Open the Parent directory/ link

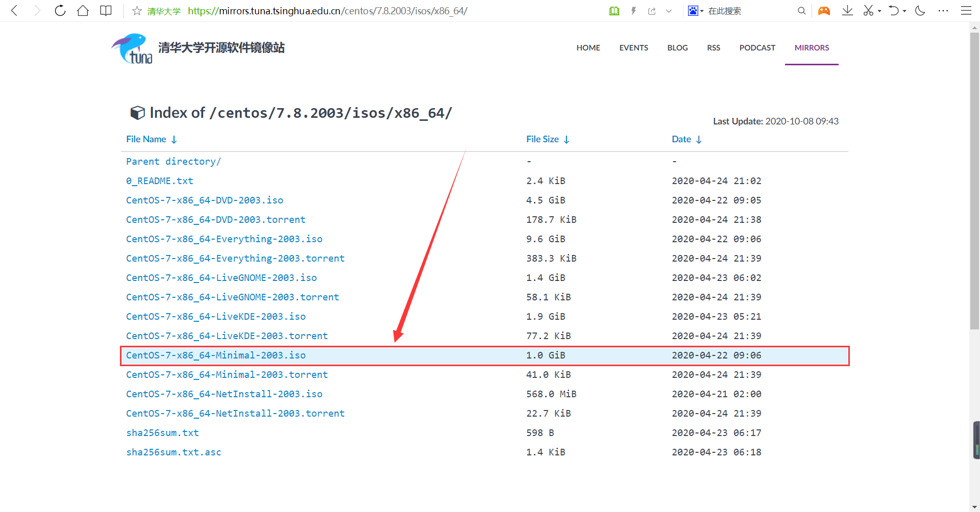(x=174, y=162)
